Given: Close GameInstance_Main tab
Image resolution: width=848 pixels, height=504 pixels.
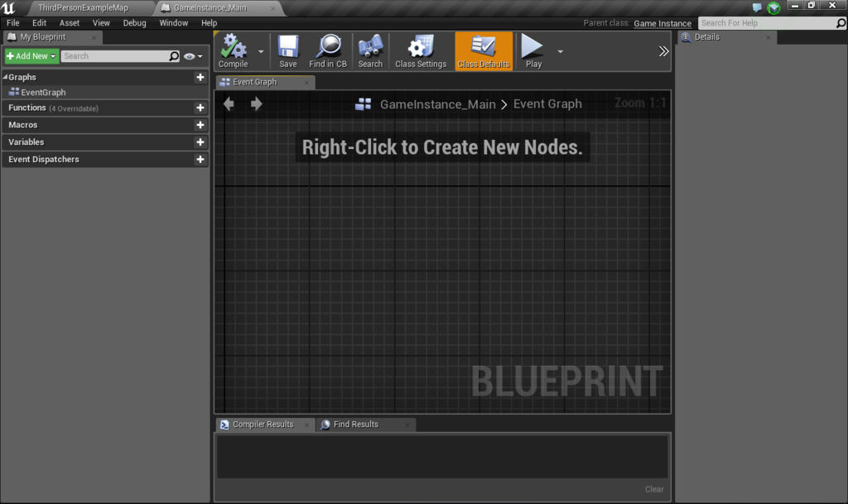Looking at the screenshot, I should [x=272, y=8].
